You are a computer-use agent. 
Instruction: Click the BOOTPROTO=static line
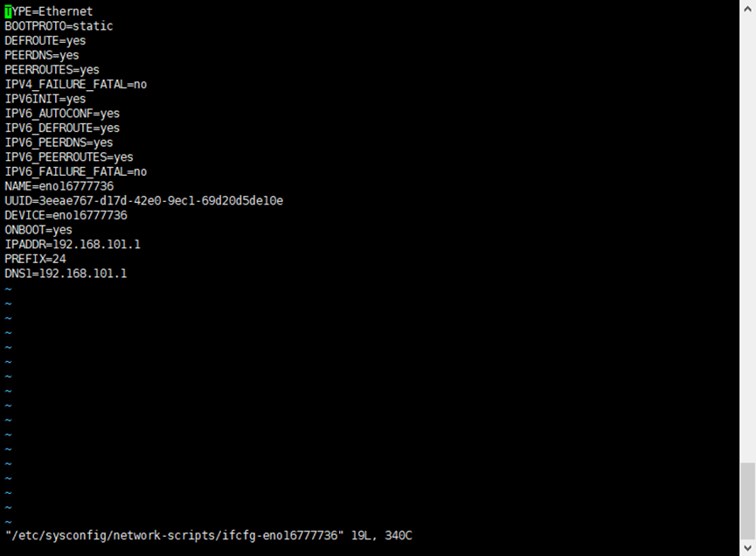(x=59, y=26)
